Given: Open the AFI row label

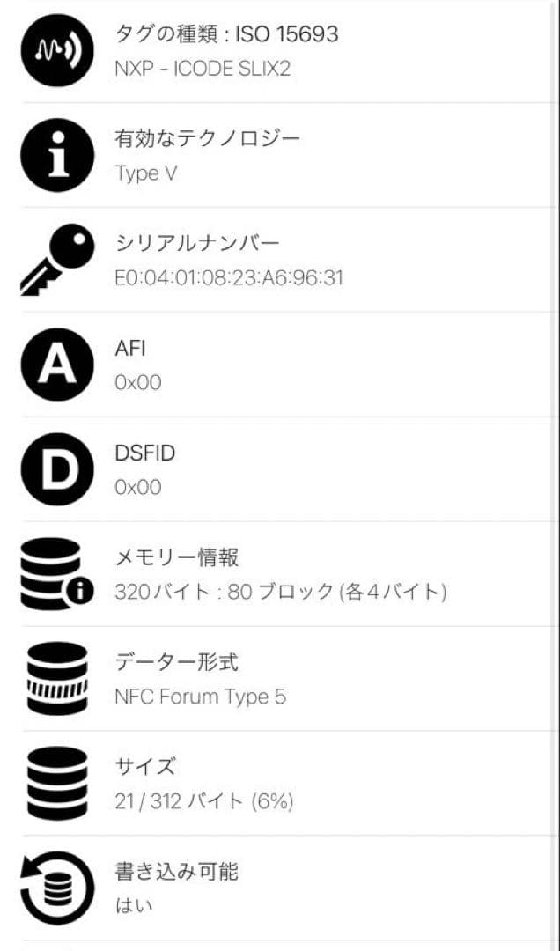Looking at the screenshot, I should (x=130, y=348).
